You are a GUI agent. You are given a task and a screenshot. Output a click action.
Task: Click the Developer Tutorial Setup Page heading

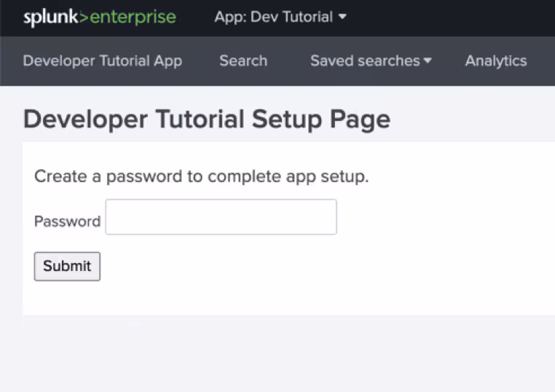click(207, 119)
